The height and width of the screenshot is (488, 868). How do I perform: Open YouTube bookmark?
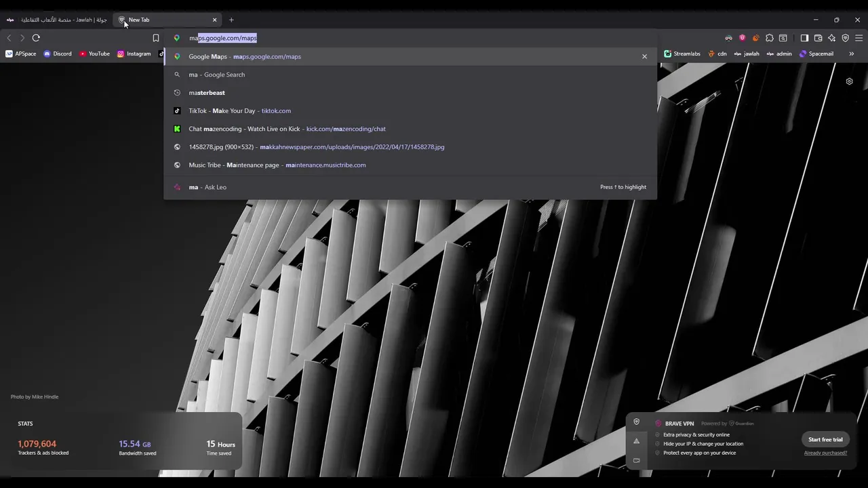94,54
